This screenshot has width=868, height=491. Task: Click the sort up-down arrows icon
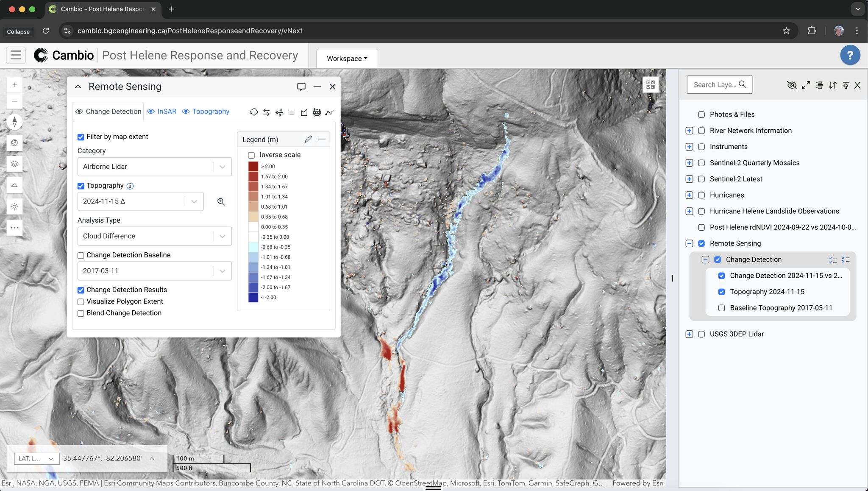832,85
